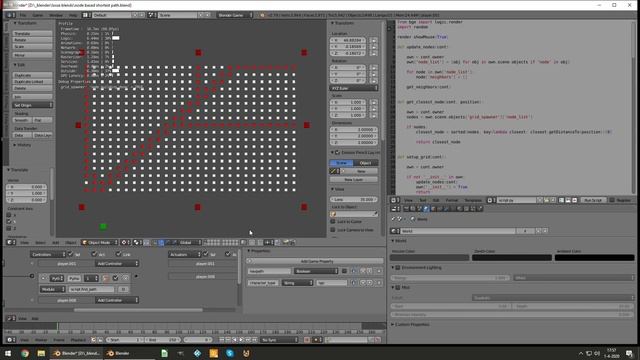Toggle line numbers display icon
This screenshot has height=360, width=640.
point(561,200)
